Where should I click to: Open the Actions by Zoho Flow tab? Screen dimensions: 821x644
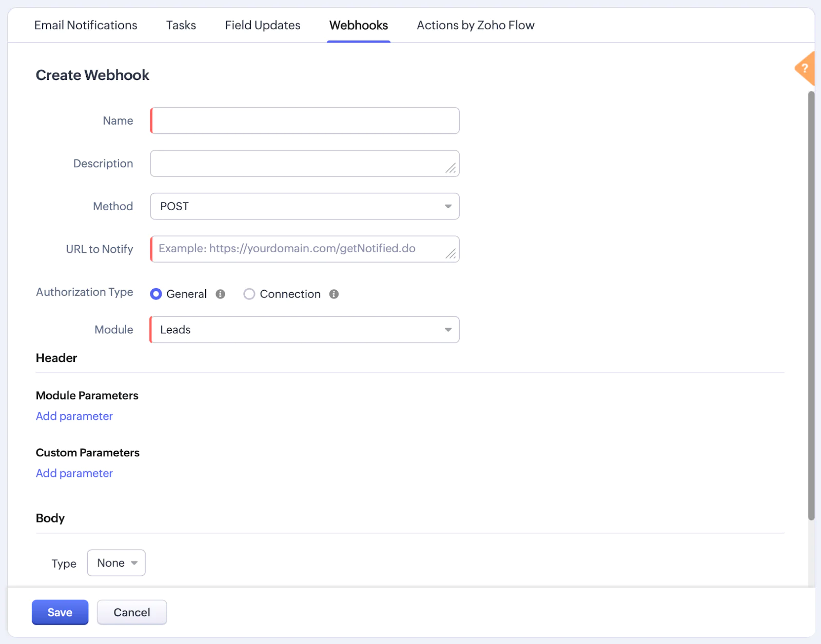pyautogui.click(x=475, y=25)
